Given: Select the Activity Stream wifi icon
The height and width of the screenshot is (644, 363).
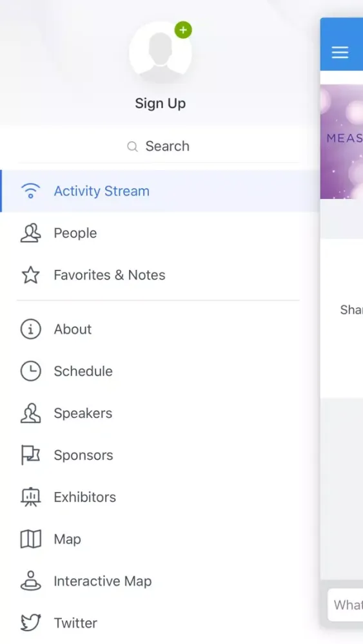Looking at the screenshot, I should point(30,191).
